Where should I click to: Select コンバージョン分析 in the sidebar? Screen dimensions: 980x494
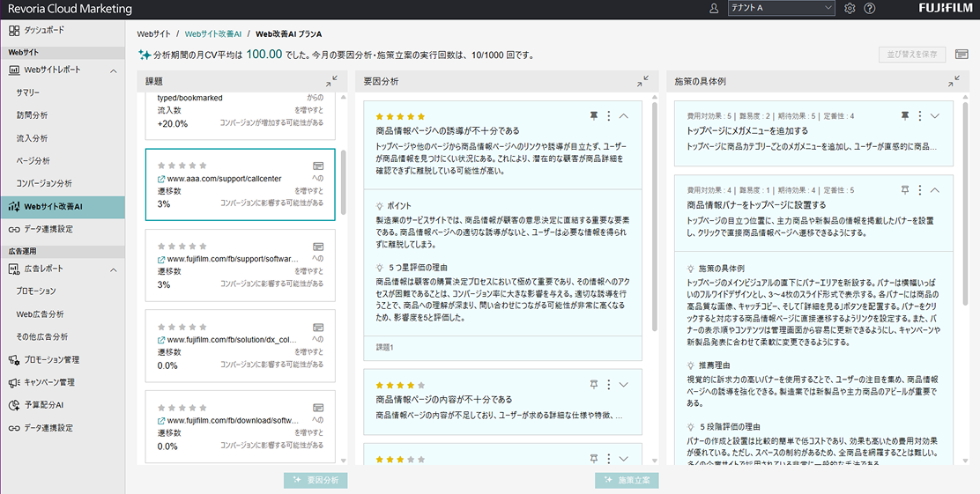(x=44, y=183)
